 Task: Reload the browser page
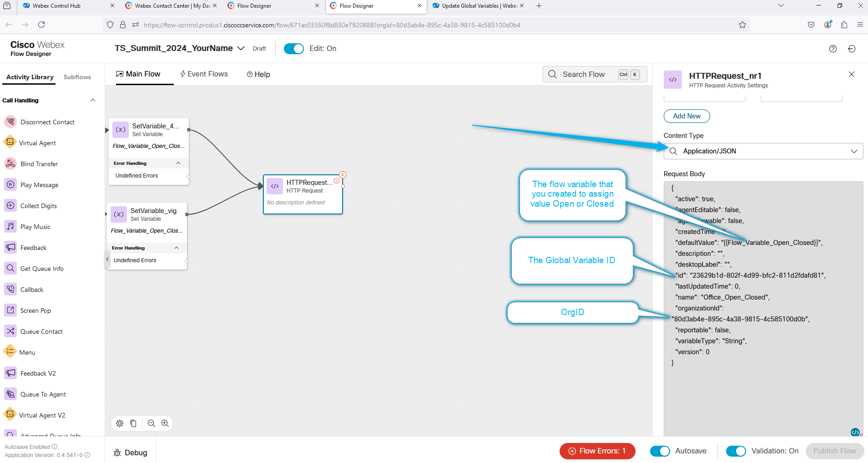(41, 25)
